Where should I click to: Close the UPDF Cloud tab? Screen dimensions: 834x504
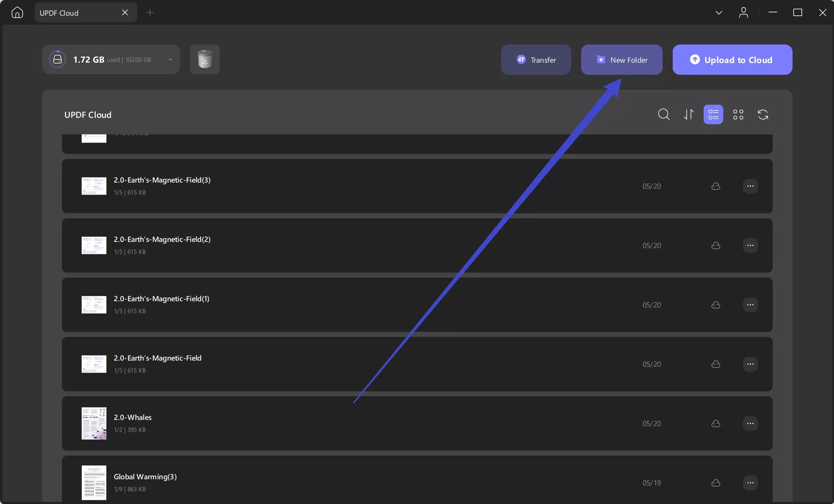coord(125,13)
